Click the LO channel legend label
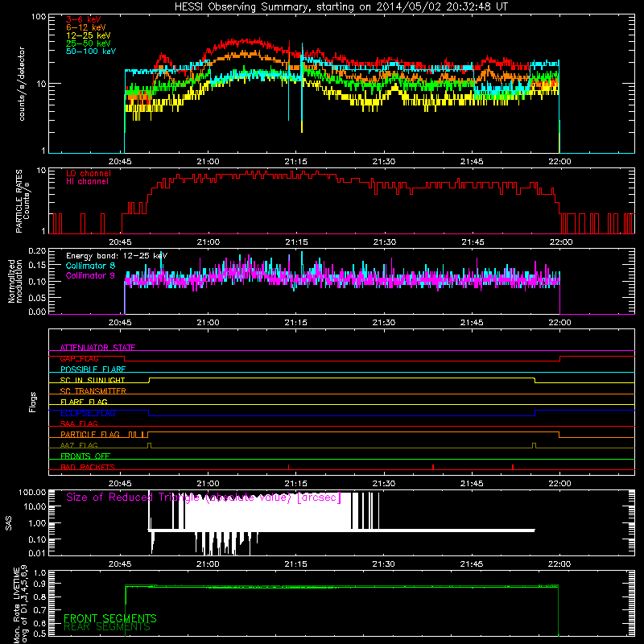Screen dimensions: 644x644 click(x=89, y=173)
